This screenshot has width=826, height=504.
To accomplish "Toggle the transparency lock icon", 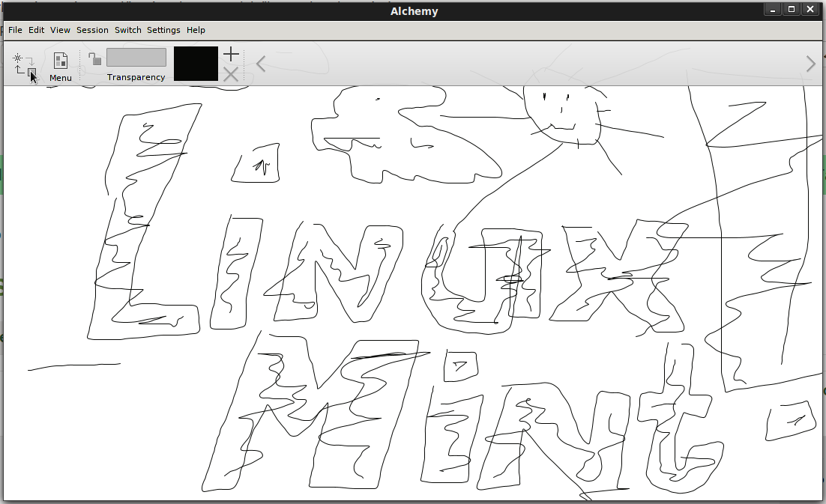I will (94, 59).
